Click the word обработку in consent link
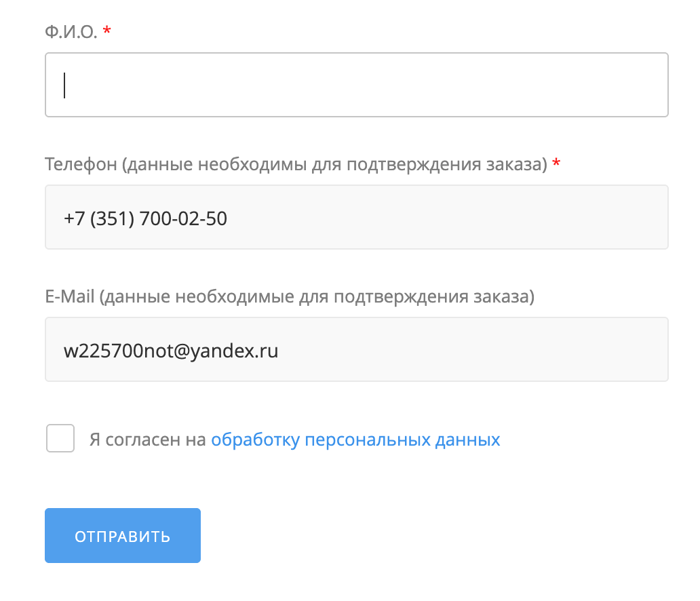700x601 pixels. (x=255, y=440)
